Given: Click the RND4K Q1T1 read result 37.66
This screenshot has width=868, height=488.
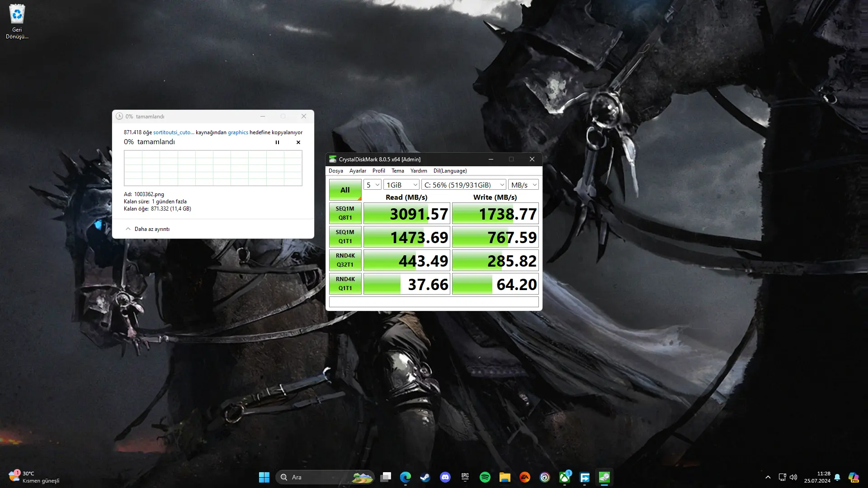Looking at the screenshot, I should click(x=407, y=284).
